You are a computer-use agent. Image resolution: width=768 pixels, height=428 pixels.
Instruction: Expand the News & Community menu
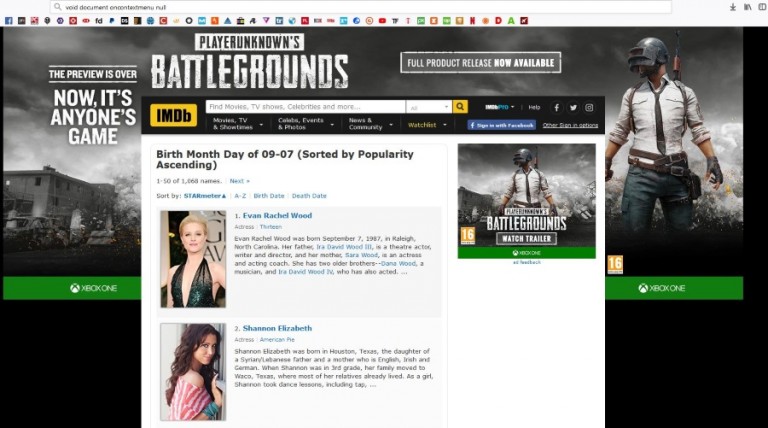[x=369, y=124]
